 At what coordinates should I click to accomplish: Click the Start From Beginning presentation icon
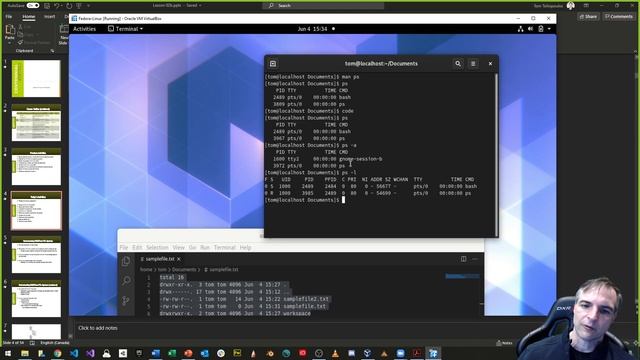pyautogui.click(x=79, y=6)
